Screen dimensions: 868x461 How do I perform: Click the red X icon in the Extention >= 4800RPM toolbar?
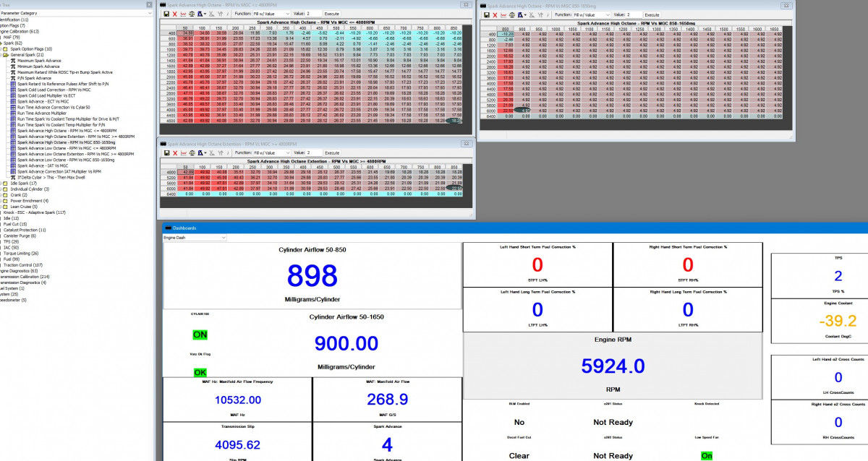coord(174,152)
